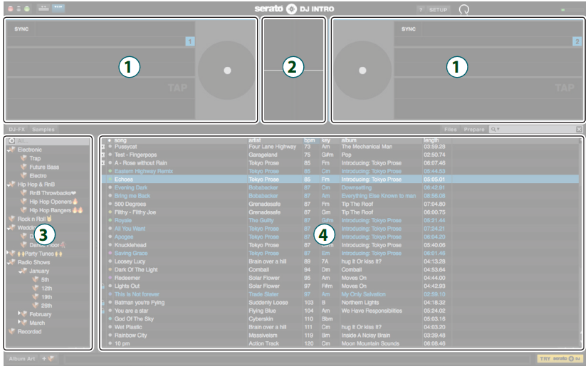Open the SETUP screen
588x369 pixels.
tap(438, 10)
